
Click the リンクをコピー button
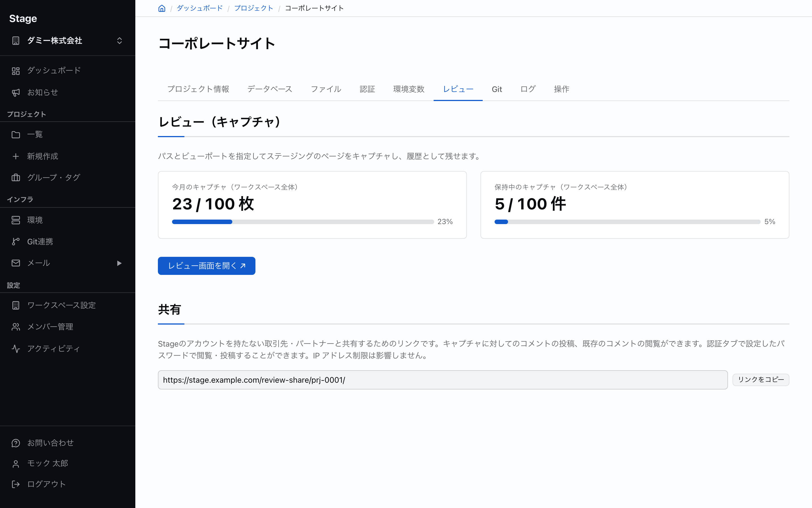pyautogui.click(x=761, y=380)
